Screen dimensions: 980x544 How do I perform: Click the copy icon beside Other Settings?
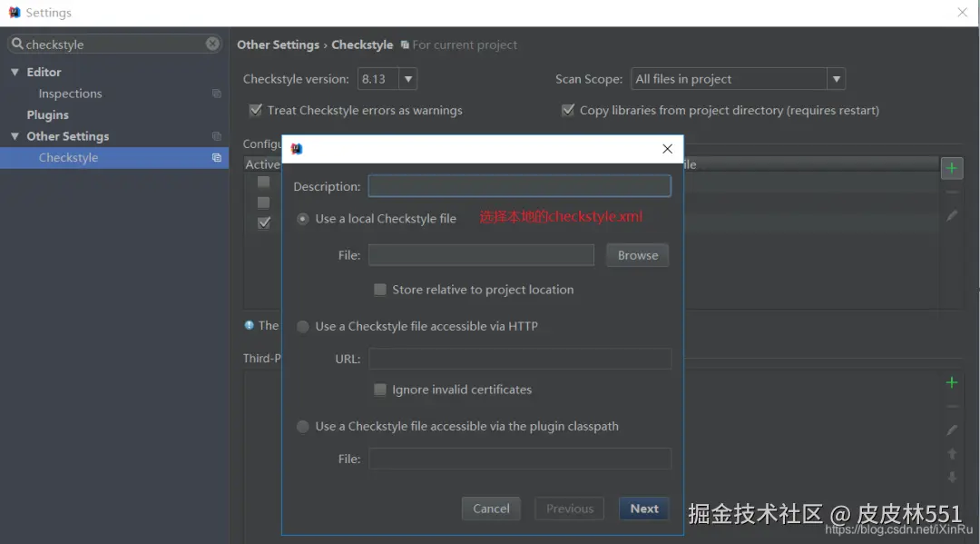coord(217,136)
